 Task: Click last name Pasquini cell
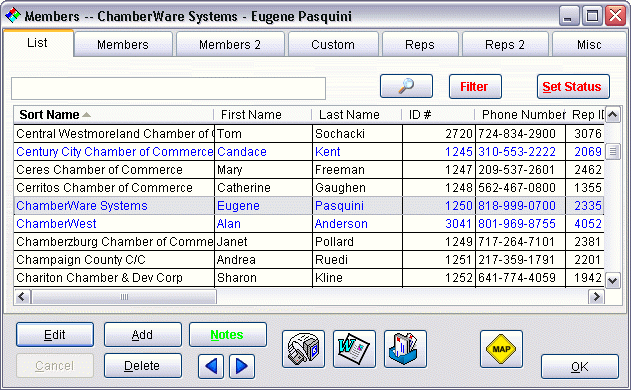tap(357, 206)
